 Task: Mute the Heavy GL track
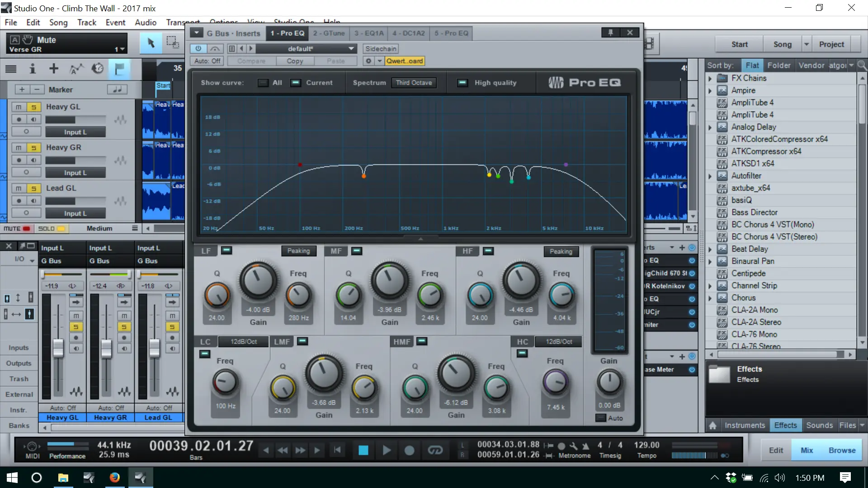pyautogui.click(x=19, y=107)
